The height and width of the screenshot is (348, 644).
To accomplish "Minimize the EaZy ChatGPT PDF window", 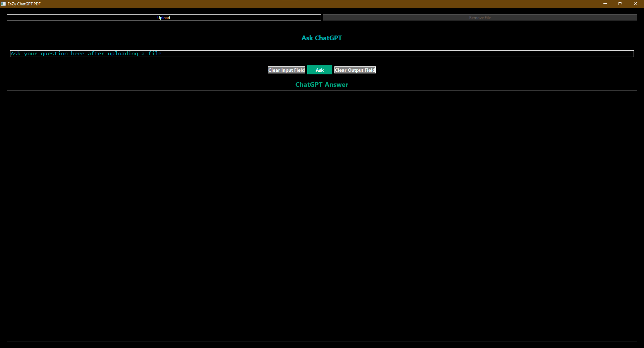I will click(605, 4).
